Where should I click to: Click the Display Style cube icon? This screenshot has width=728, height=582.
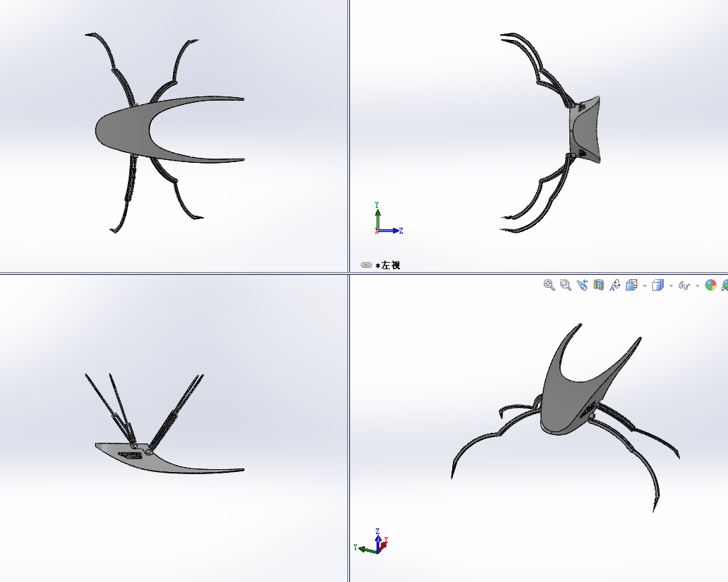point(658,285)
